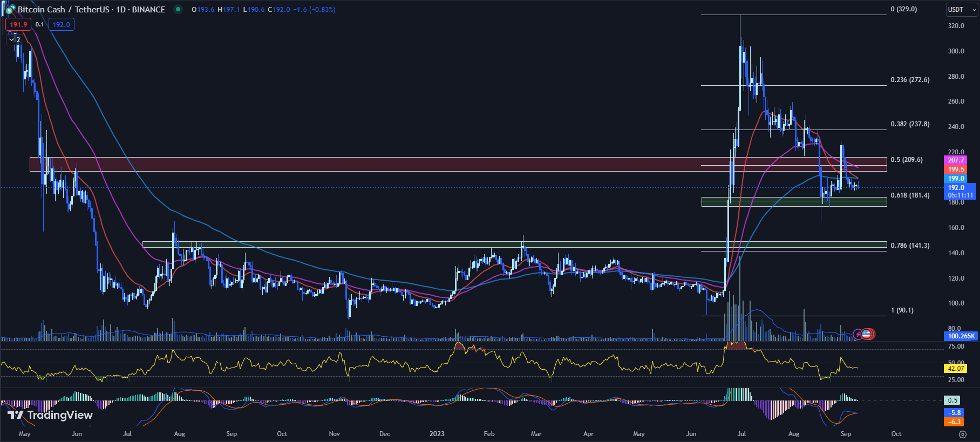The image size is (980, 442).
Task: Click the TradingView logo
Action: coord(50,415)
